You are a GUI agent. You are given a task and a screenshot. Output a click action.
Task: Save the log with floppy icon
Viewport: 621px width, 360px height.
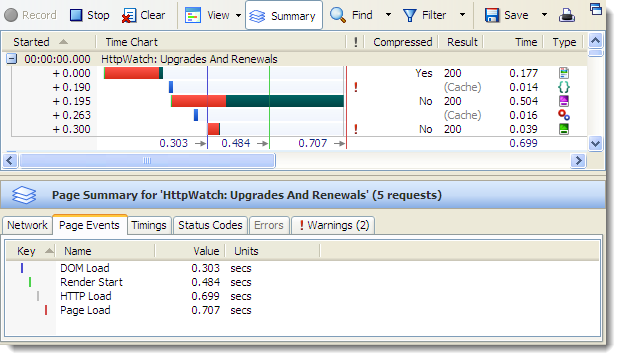[x=491, y=15]
